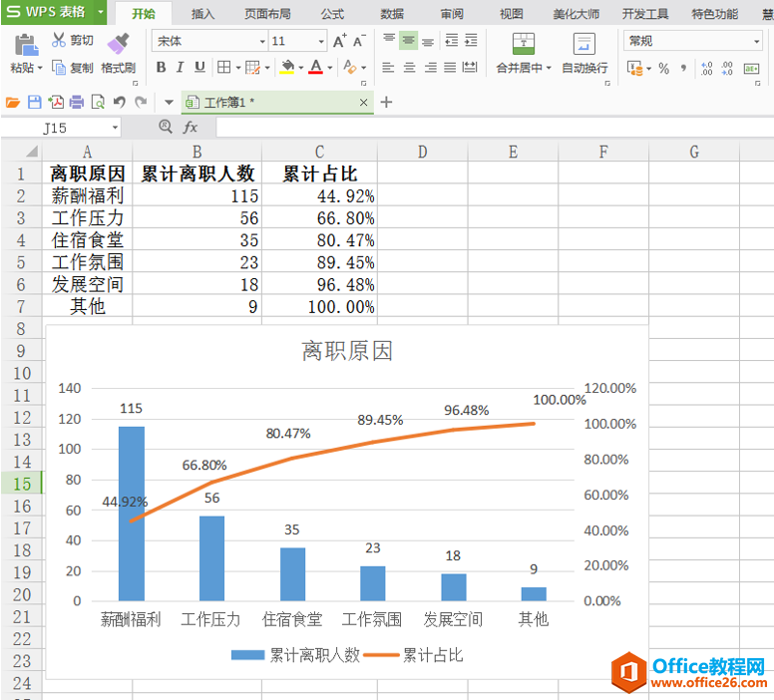Switch to the 数据 (Data) tab

click(392, 14)
